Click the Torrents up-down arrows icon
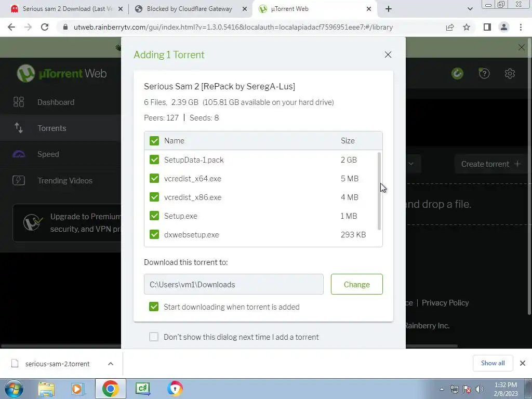This screenshot has width=532, height=399. click(18, 128)
